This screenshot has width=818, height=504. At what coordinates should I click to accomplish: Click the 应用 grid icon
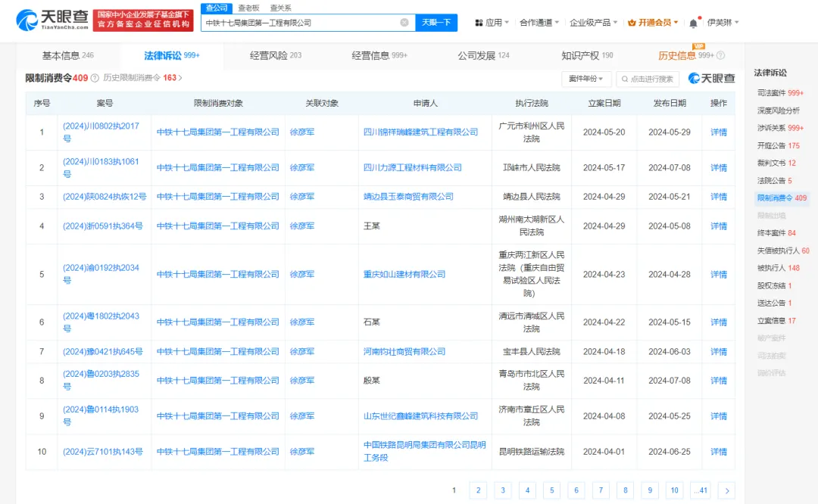479,23
